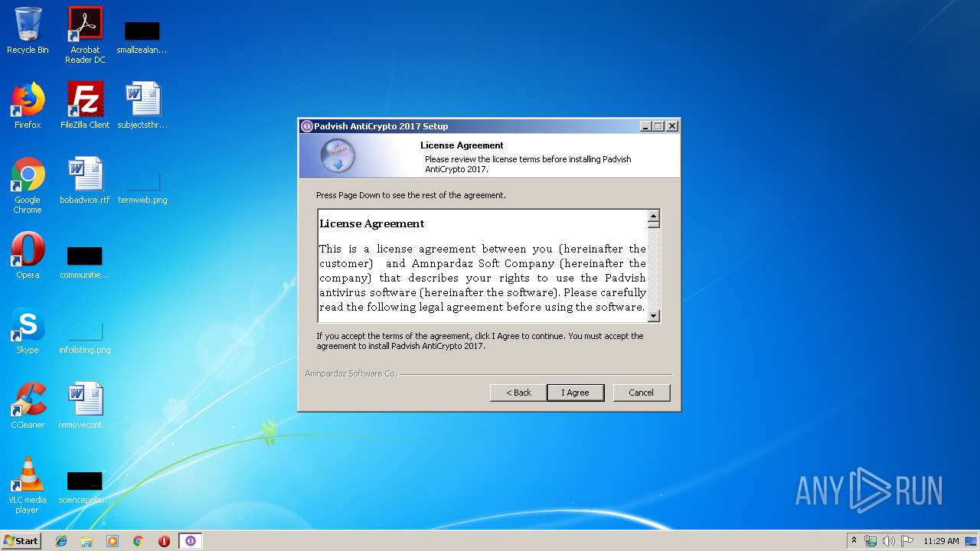
Task: Click the volume icon in system tray
Action: pyautogui.click(x=889, y=541)
